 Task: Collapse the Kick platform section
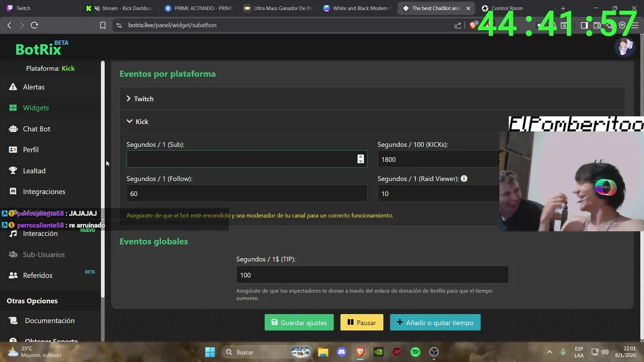[137, 122]
